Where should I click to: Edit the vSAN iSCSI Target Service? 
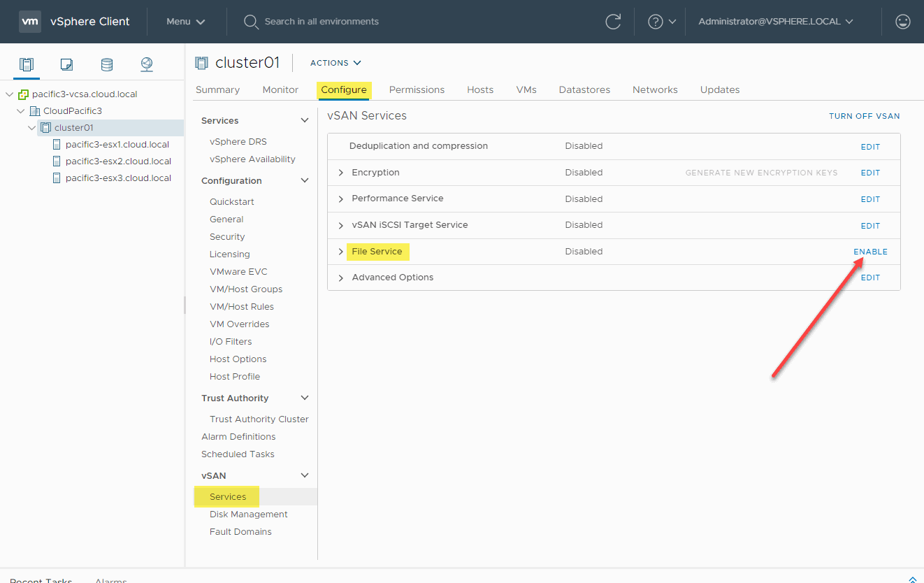point(870,226)
